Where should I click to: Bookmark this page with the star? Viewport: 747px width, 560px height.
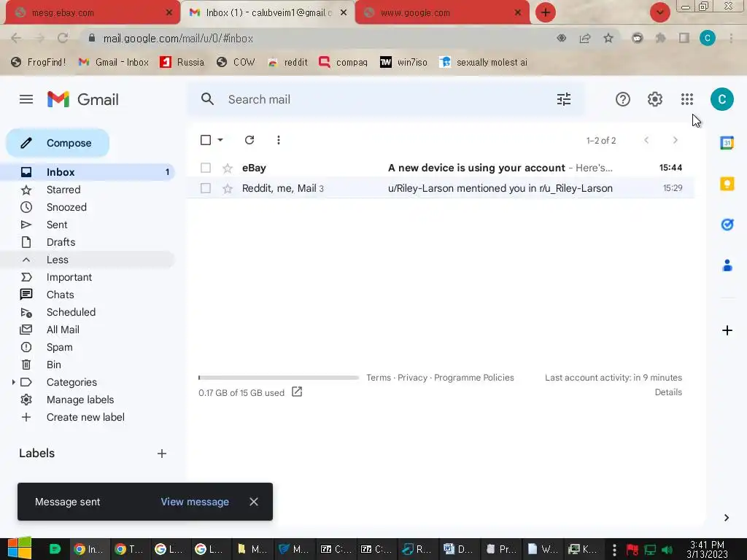608,38
